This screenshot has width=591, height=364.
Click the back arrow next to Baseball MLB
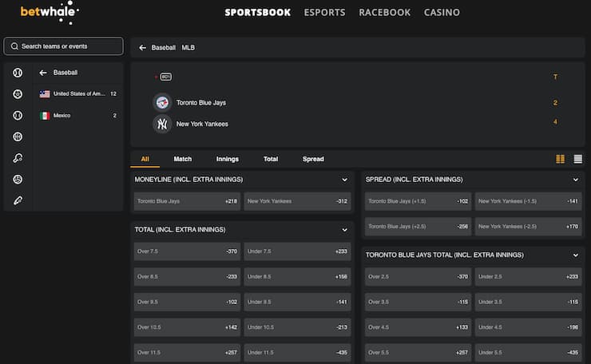point(142,48)
